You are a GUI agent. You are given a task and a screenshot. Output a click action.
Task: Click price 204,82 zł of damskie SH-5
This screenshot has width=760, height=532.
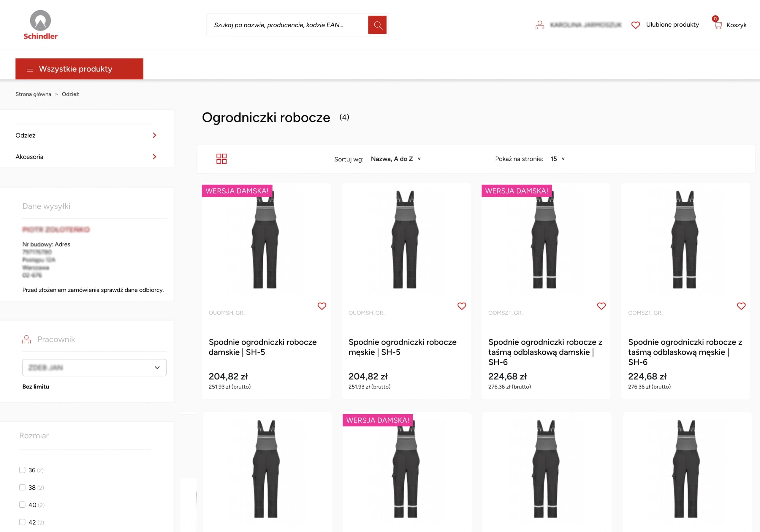(x=228, y=377)
